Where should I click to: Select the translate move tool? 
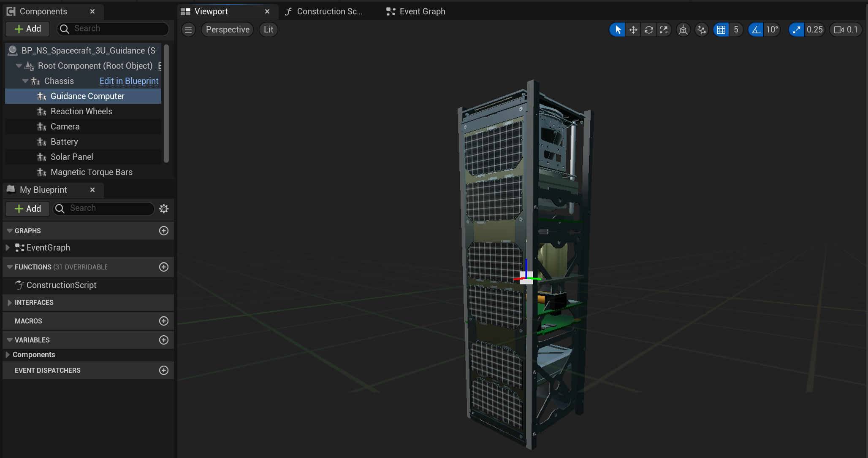coord(633,30)
